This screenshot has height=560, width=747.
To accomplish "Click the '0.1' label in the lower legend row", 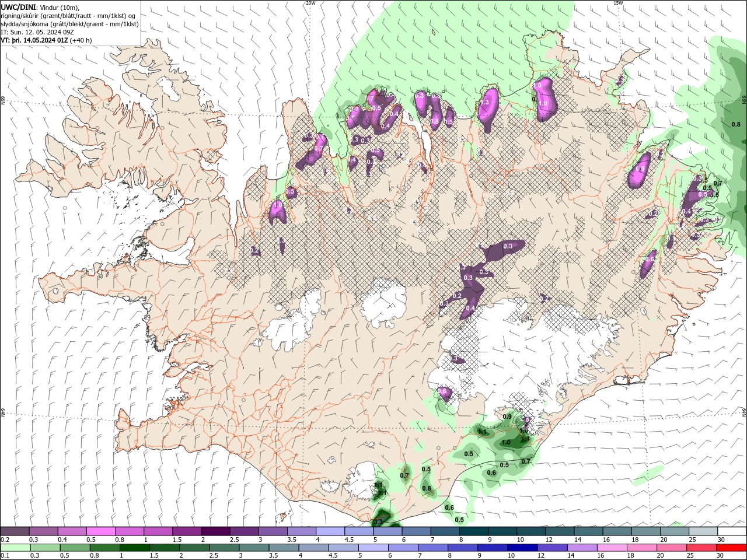I will tap(5, 556).
